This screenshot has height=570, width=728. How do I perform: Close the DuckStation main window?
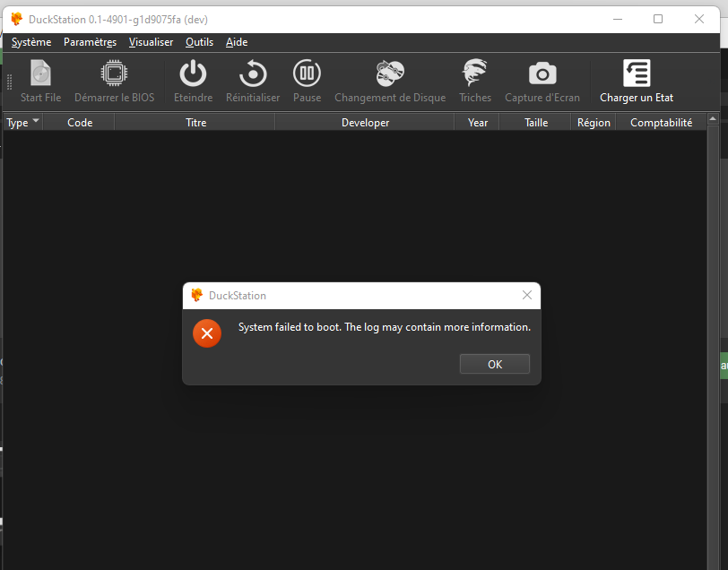[x=699, y=19]
